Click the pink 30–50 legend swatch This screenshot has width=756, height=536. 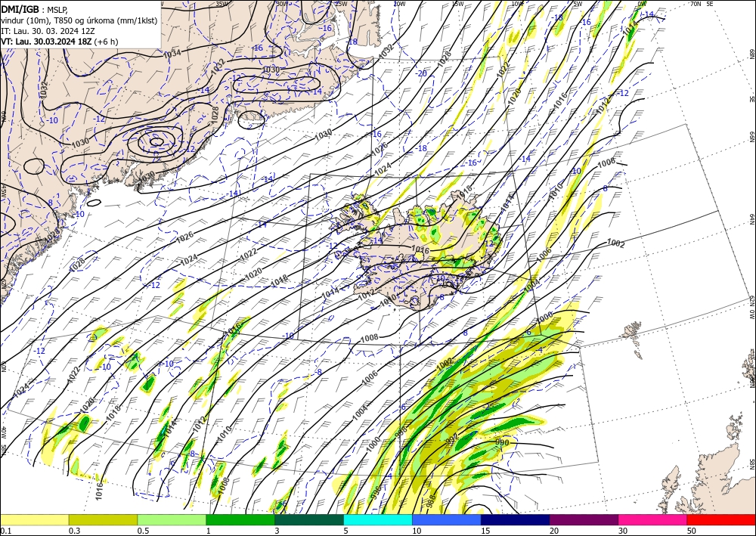[x=653, y=519]
